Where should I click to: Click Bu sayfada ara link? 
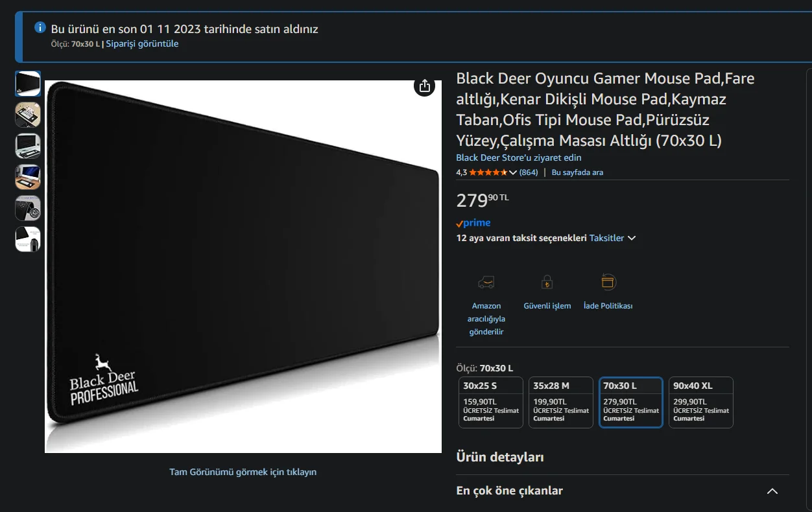point(577,172)
